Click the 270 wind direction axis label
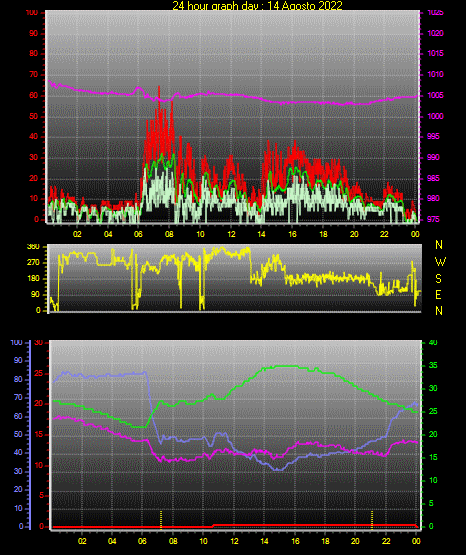The height and width of the screenshot is (555, 466). tap(33, 263)
